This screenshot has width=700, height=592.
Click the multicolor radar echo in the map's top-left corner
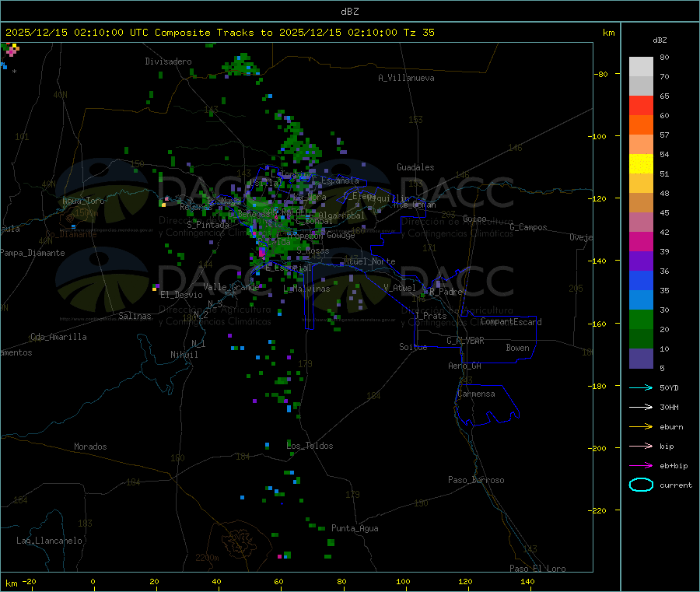(x=11, y=49)
